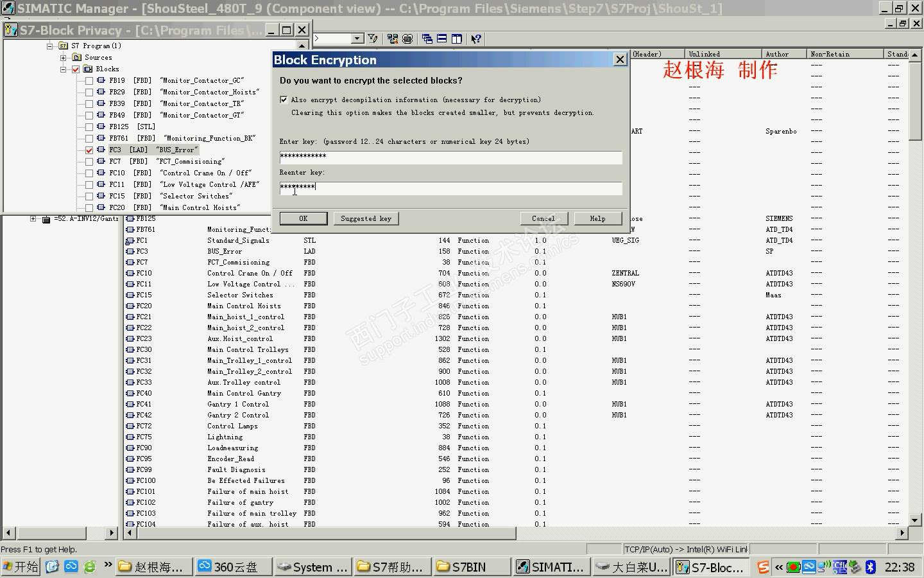Click the Simulation On/Off module icon
924x578 pixels.
pyautogui.click(x=407, y=39)
